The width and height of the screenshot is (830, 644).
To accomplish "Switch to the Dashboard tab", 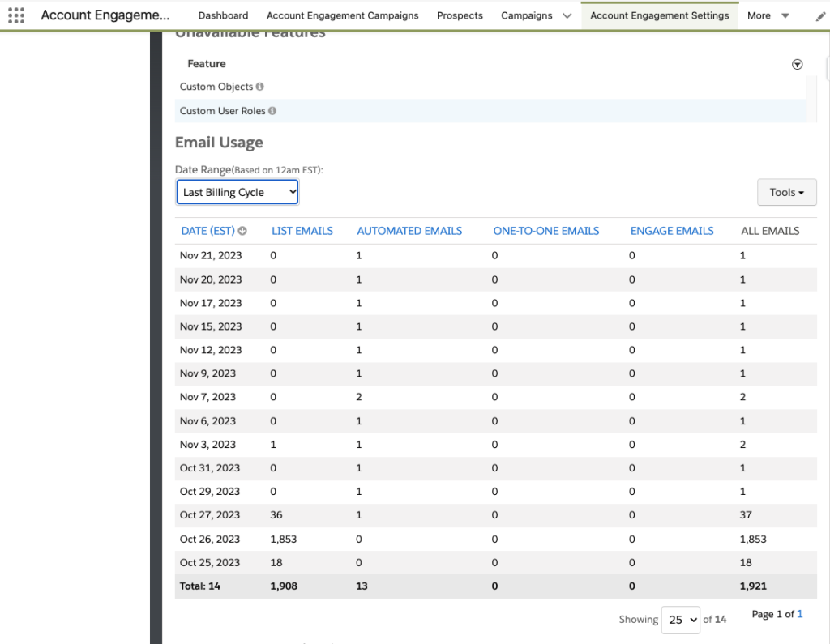I will (223, 15).
